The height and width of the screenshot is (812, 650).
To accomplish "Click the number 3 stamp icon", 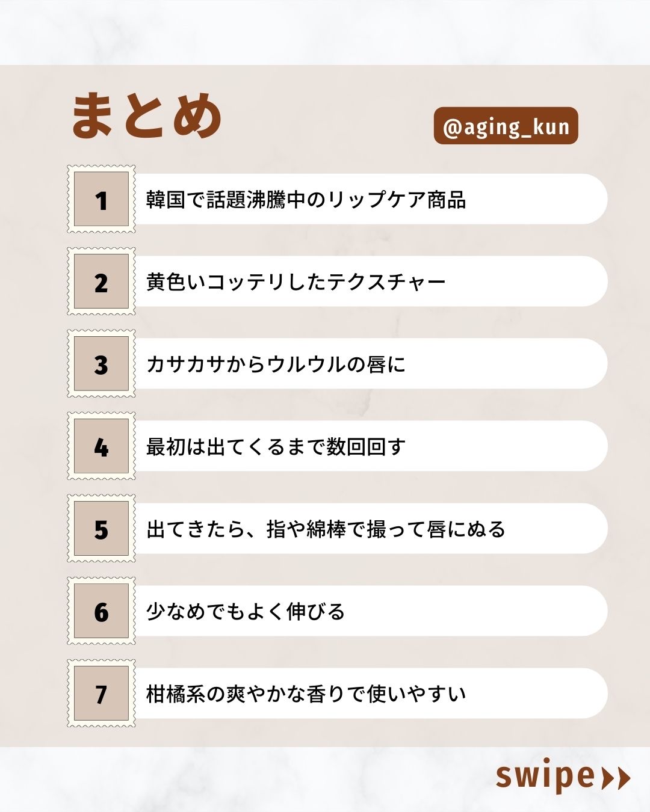I will 101,364.
